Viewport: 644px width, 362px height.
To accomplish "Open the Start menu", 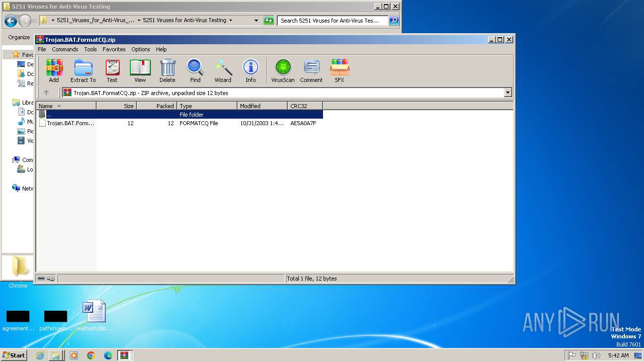I will coord(14,355).
